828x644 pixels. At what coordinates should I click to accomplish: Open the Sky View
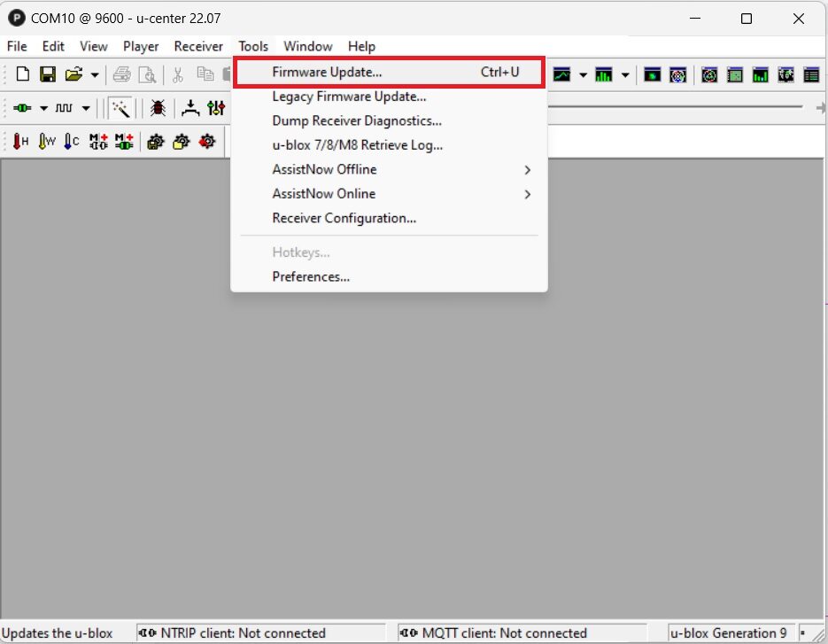(x=678, y=75)
